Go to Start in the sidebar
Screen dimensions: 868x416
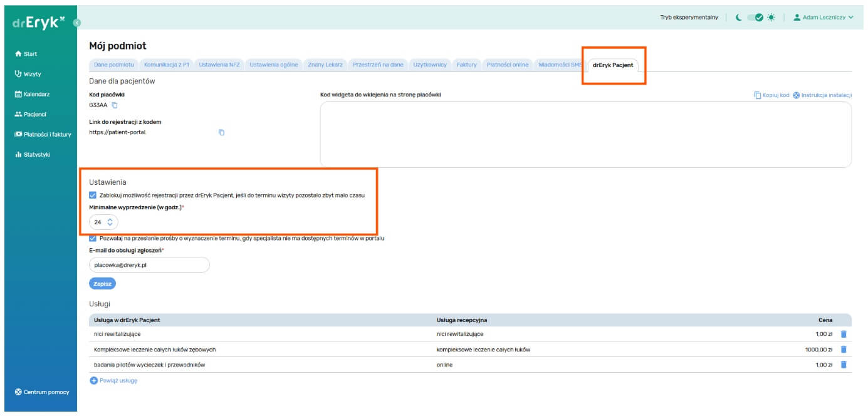click(x=26, y=54)
